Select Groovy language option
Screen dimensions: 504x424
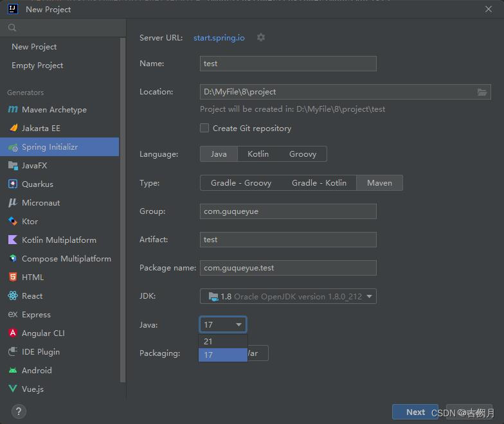[x=303, y=154]
